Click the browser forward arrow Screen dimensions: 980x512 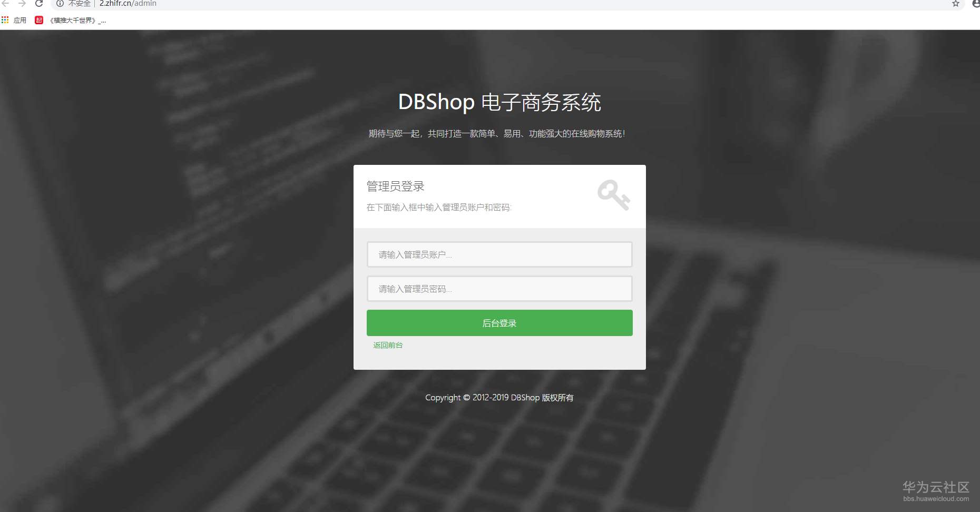click(22, 3)
